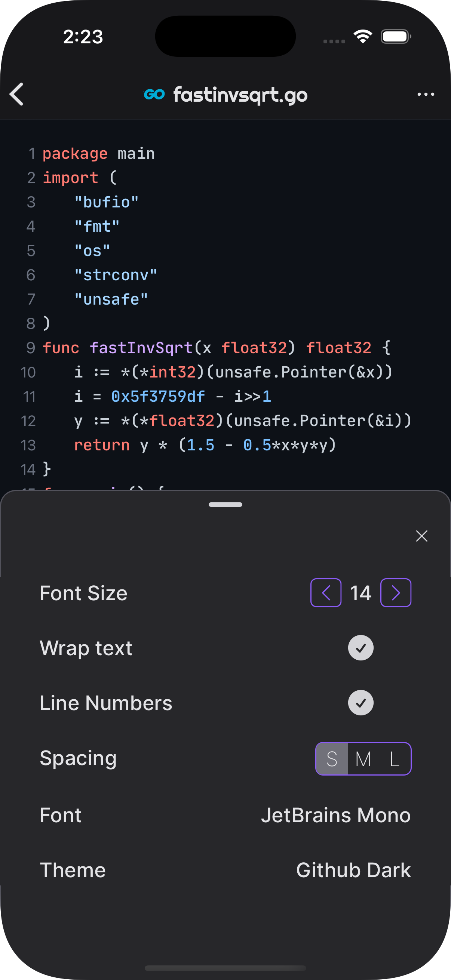
Task: Tap the font size value 14
Action: (x=361, y=593)
